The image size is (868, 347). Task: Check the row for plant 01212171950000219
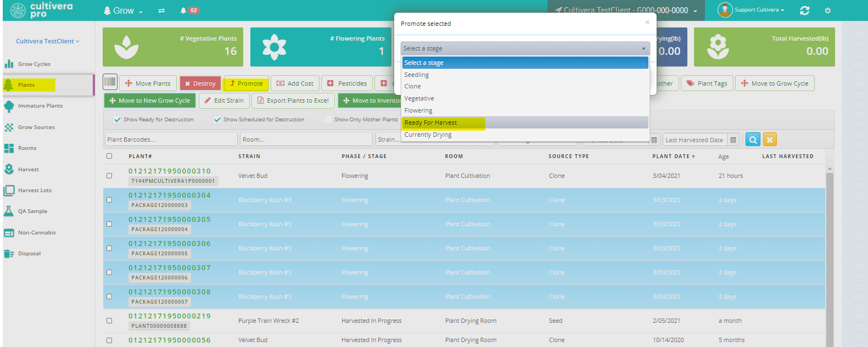pyautogui.click(x=109, y=321)
